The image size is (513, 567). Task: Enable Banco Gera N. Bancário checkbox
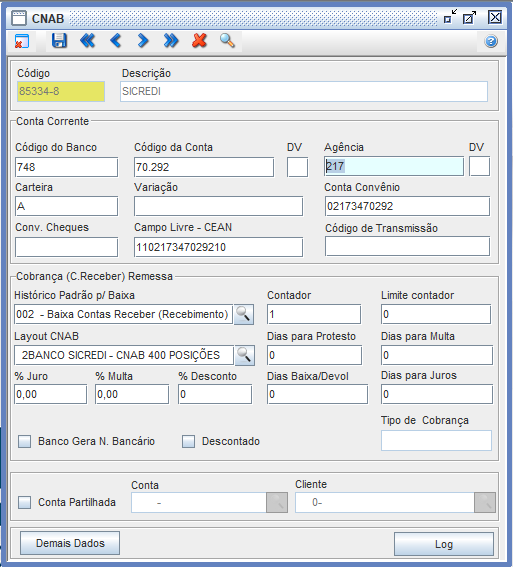[x=25, y=442]
